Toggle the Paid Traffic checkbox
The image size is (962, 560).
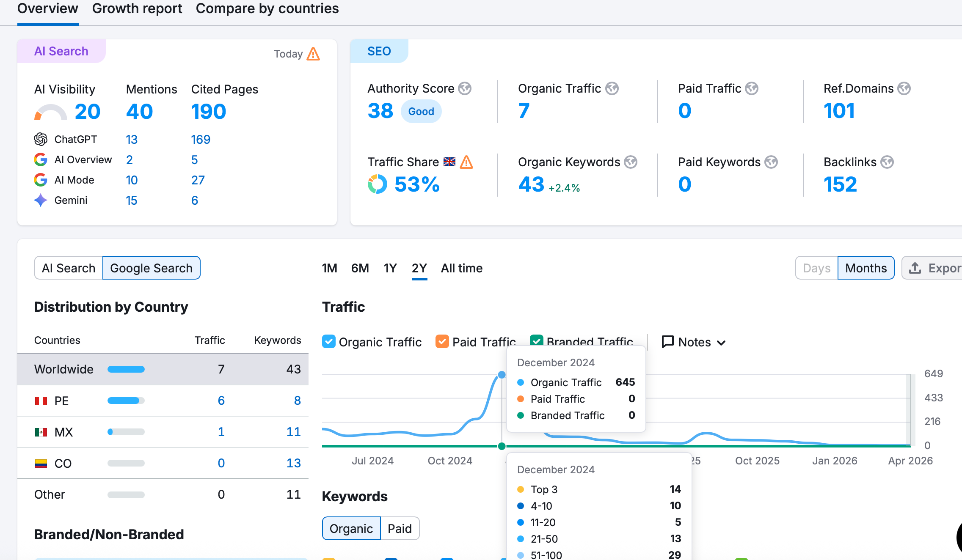[x=442, y=342]
